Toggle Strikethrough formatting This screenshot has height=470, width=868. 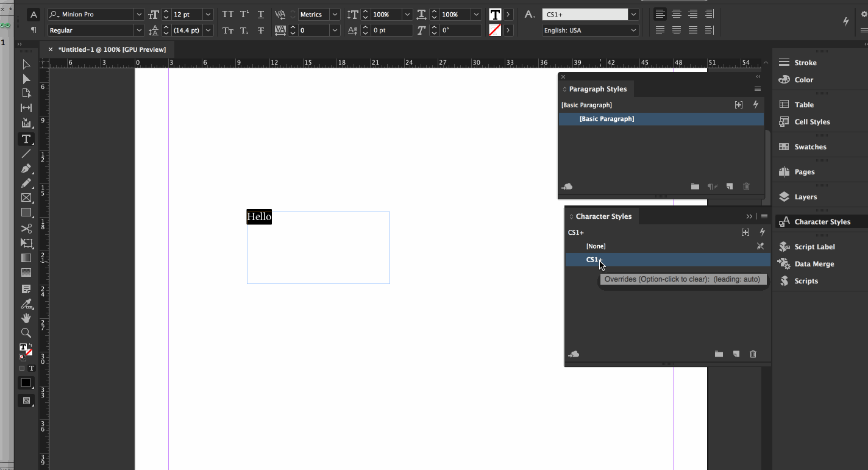point(261,30)
